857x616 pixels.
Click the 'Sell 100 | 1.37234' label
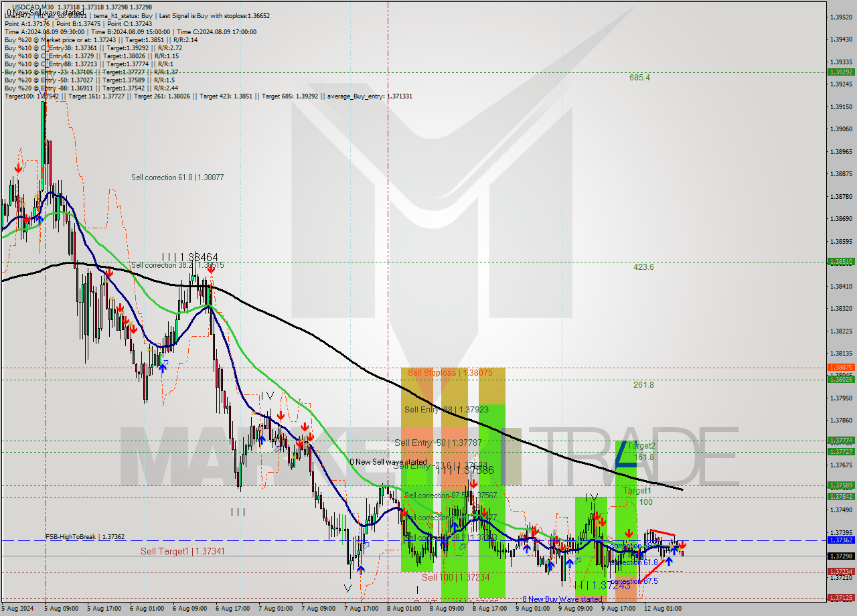pos(455,577)
